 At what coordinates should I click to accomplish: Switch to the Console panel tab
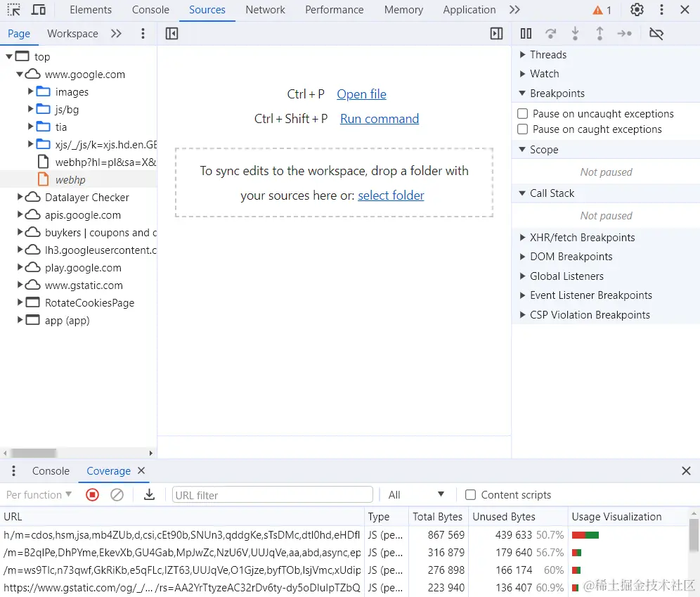click(x=150, y=10)
